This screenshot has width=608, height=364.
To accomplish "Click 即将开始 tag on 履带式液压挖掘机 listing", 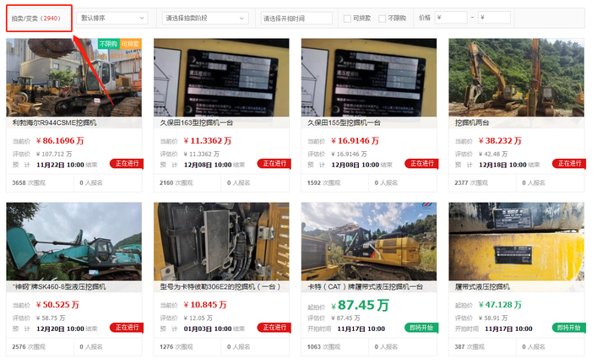I will point(568,328).
